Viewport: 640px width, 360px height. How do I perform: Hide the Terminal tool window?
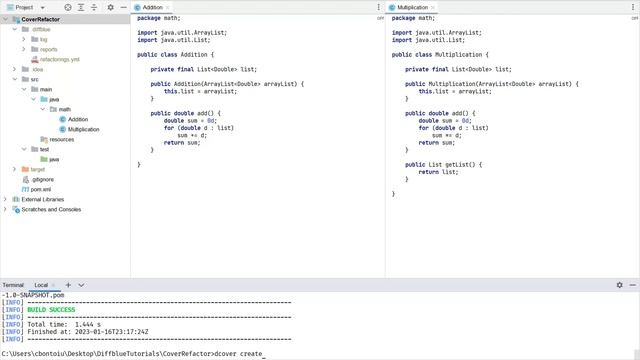coord(633,285)
